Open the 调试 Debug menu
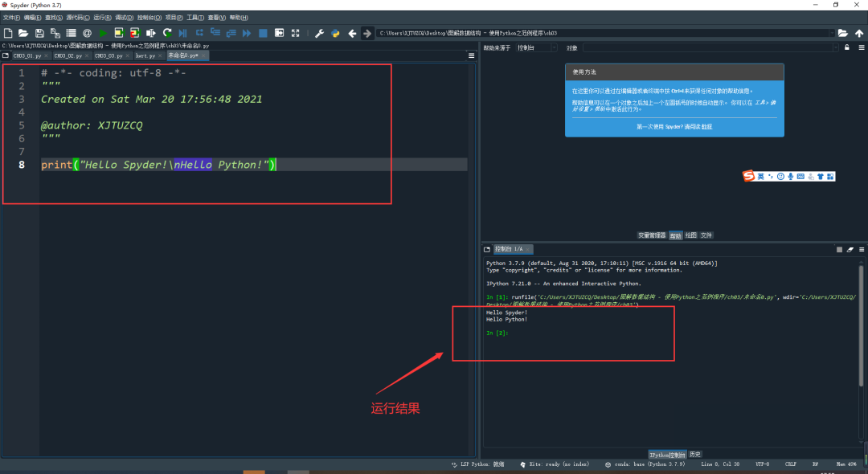Screen dimensions: 868x474 click(124, 18)
